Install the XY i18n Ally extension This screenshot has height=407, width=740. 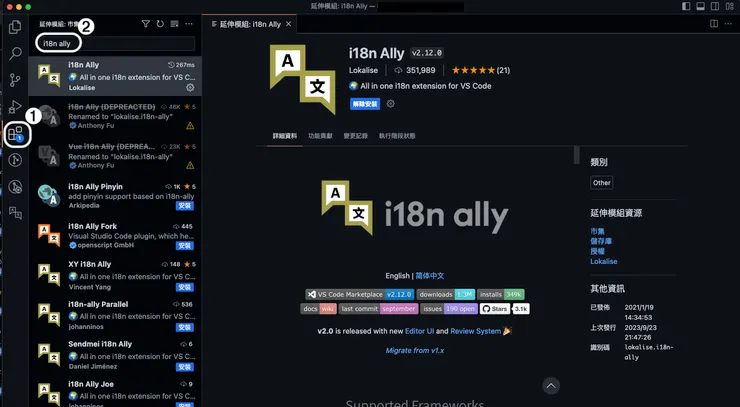coord(185,287)
